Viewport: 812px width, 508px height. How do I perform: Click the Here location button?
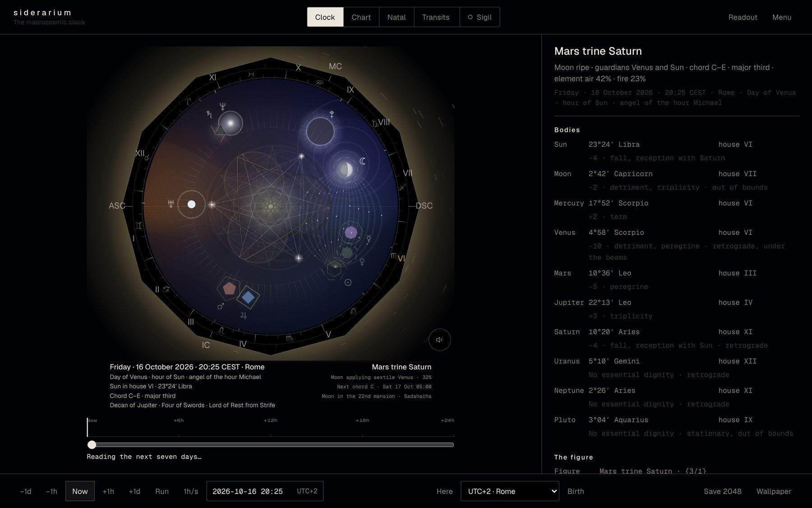(x=444, y=491)
